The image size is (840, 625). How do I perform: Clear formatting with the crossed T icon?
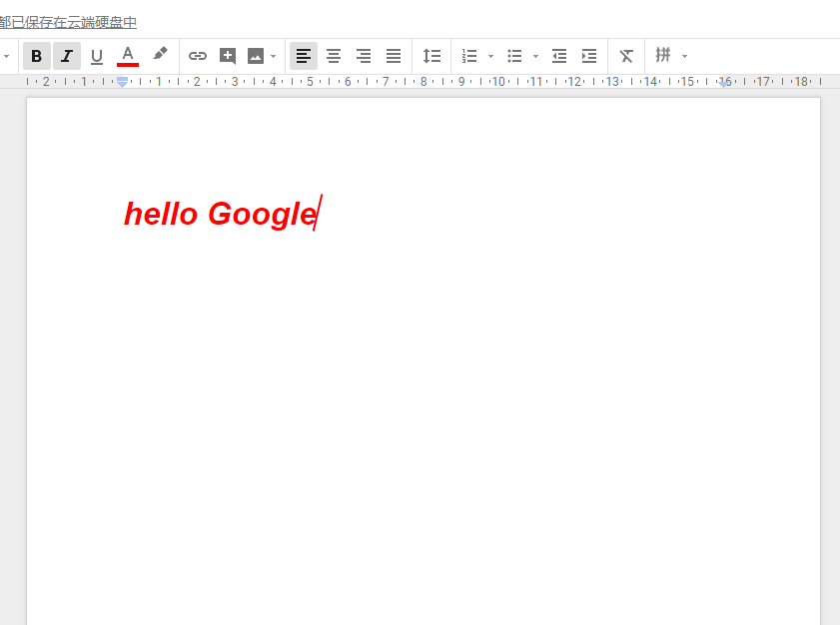pos(626,56)
